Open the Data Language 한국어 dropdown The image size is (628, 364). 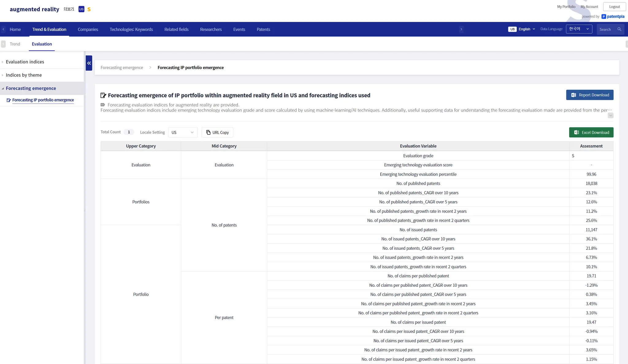[579, 29]
